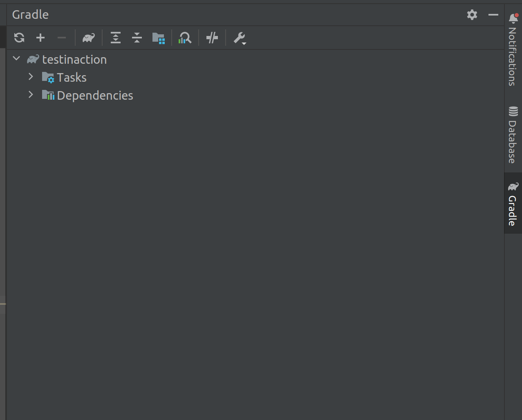Click the Dependencies folder chart icon
Viewport: 522px width, 420px height.
(x=48, y=95)
